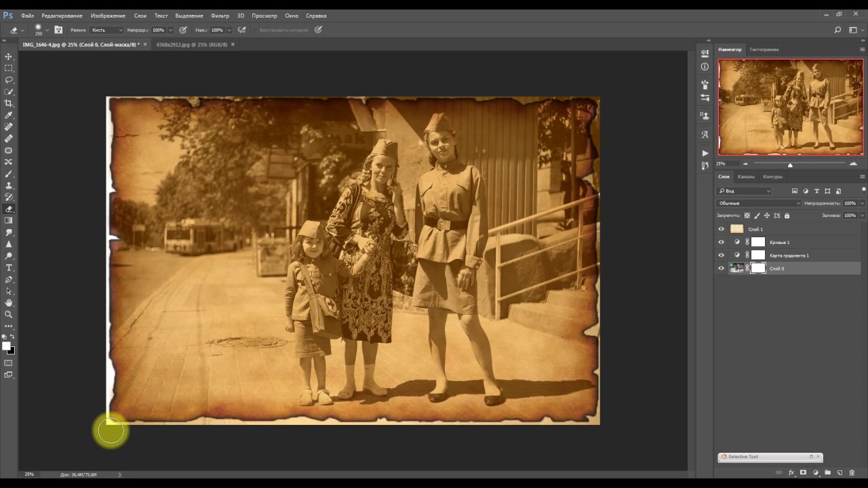Toggle lock all padlock icon
Viewport: 868px width, 488px height.
tap(787, 216)
